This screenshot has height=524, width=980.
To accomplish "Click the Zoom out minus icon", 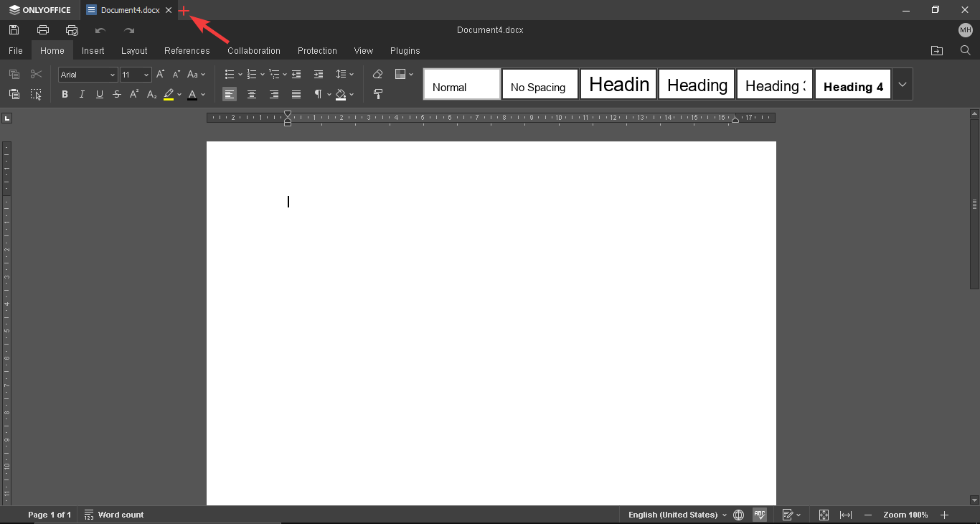I will (868, 515).
